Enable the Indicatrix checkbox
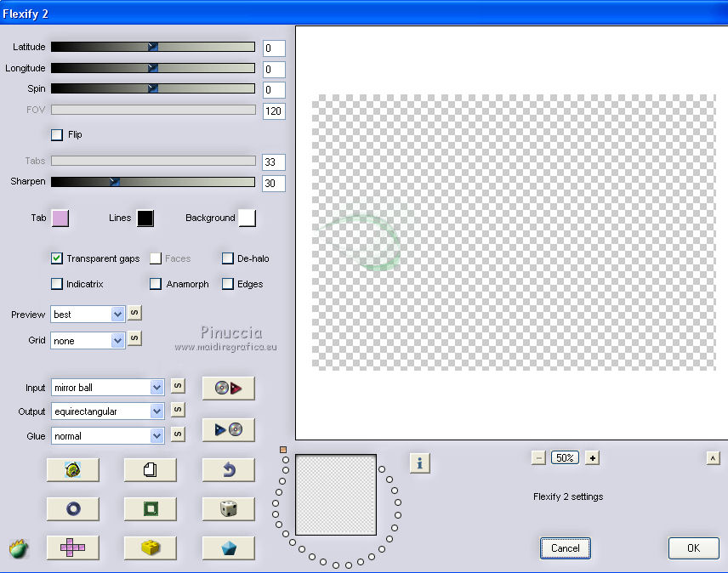 [x=57, y=283]
